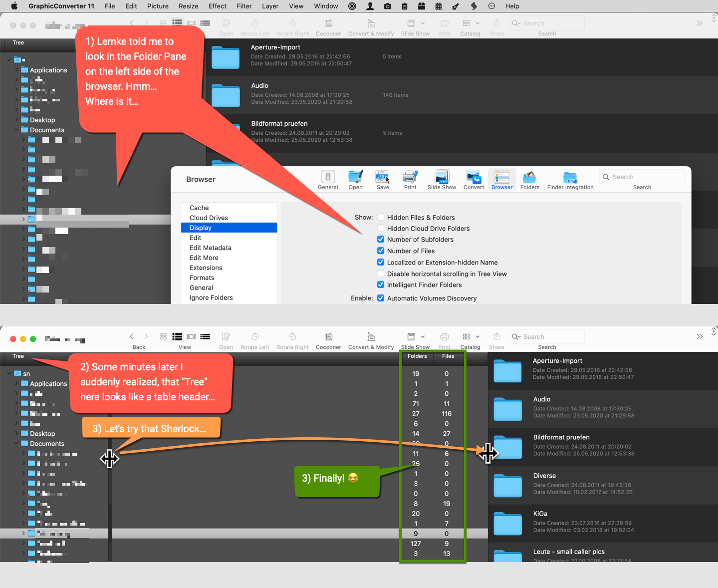Click the lightning bolt icon in menu bar

pos(474,6)
